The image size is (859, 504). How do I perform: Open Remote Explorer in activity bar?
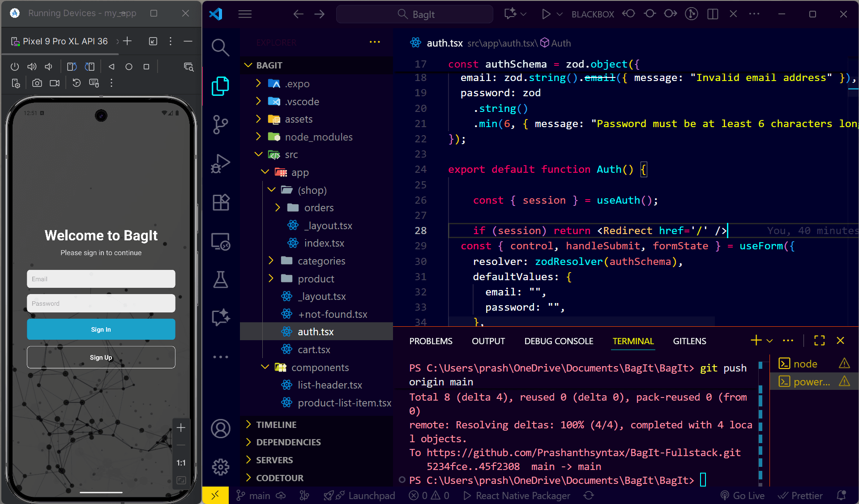(221, 241)
